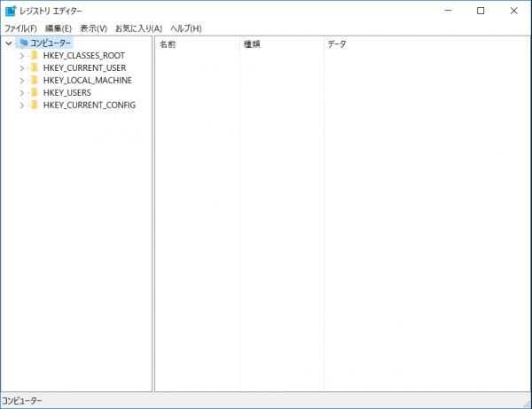Click the データ column header
Viewport: 532px width, 409px height.
(x=337, y=43)
